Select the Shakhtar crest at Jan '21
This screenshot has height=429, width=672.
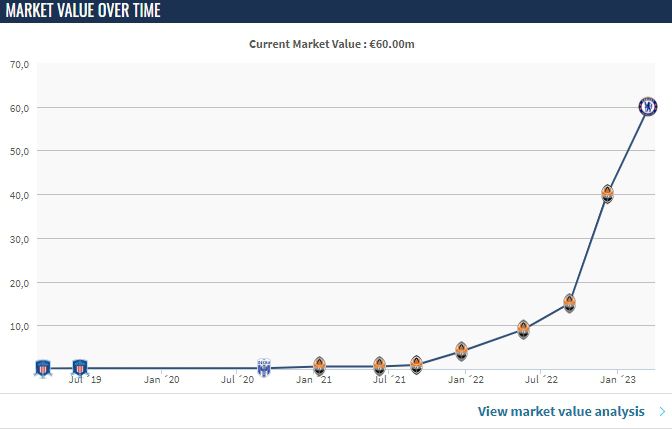click(x=319, y=365)
